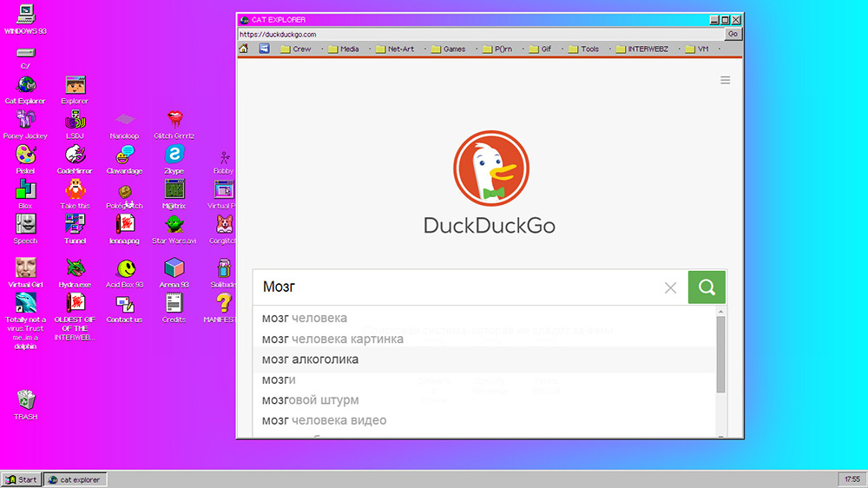The image size is (868, 488).
Task: Select suggestion 'мозг человека картинка'
Action: point(484,339)
